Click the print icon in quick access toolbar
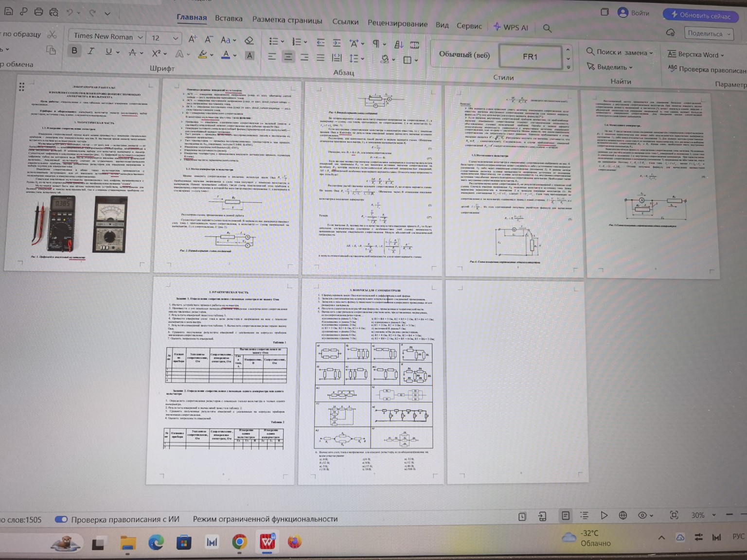The height and width of the screenshot is (560, 747). pos(38,12)
